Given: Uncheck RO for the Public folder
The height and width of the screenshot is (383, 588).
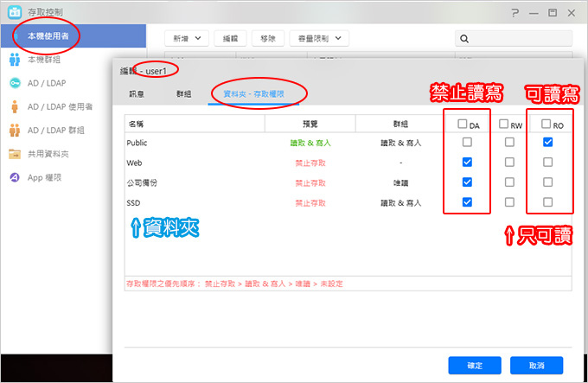Looking at the screenshot, I should coord(548,142).
